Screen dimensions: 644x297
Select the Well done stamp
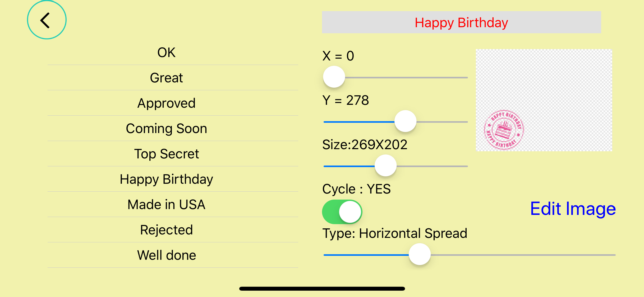coord(166,255)
